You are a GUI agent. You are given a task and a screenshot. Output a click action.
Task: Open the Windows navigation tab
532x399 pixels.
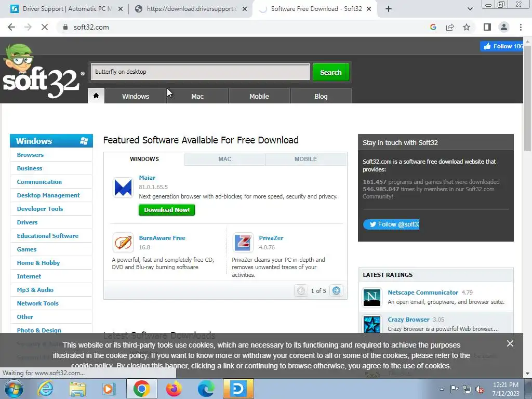[136, 96]
